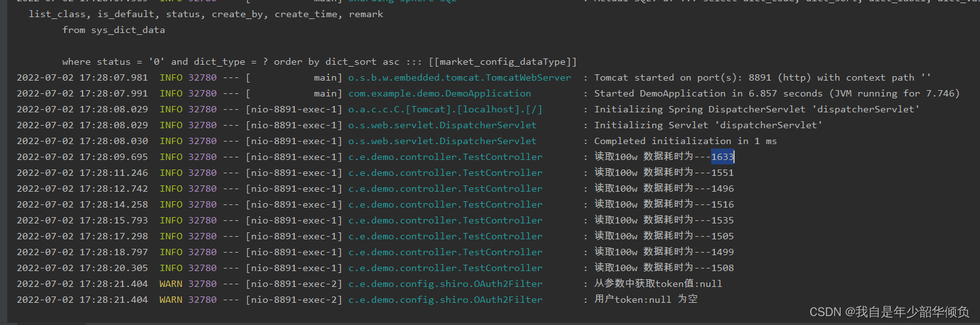The image size is (980, 325).
Task: Click the '用户token:null 为空' message
Action: [646, 299]
